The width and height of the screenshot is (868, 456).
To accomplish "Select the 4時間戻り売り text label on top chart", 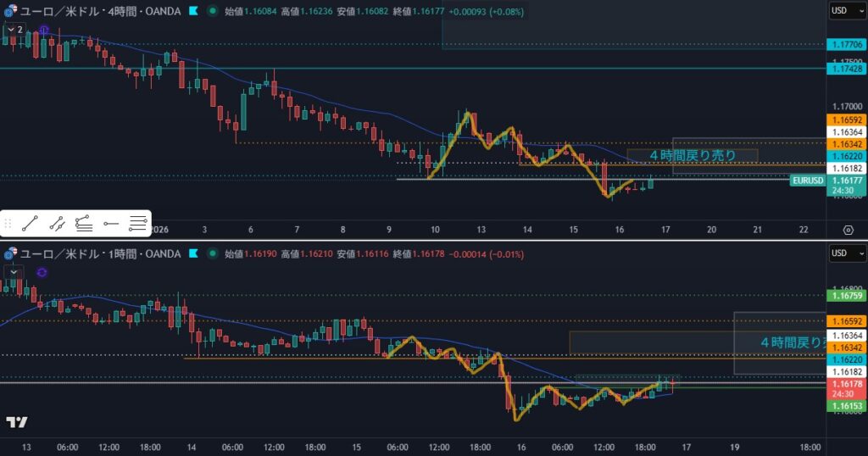I will [x=692, y=155].
